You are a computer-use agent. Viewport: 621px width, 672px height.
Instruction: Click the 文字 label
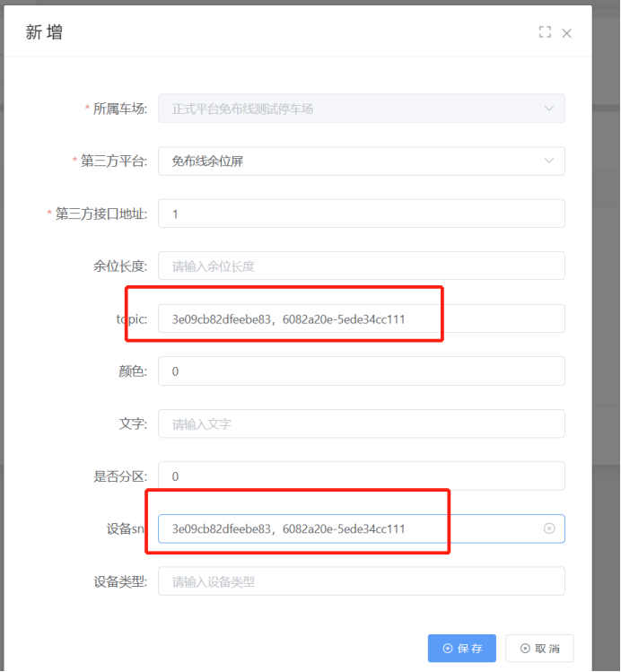coord(133,423)
